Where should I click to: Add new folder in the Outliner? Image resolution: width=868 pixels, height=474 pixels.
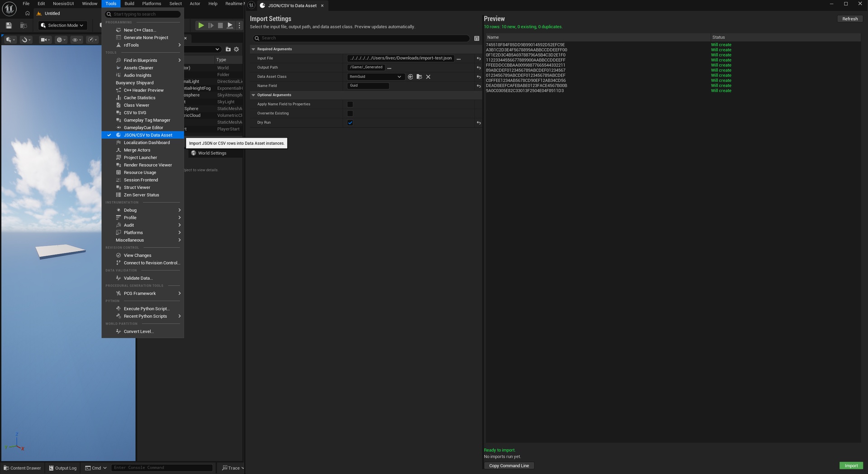tap(228, 49)
